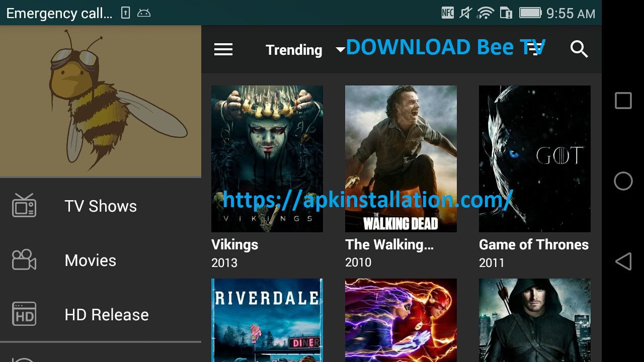
Task: Open the hamburger menu icon
Action: click(223, 49)
